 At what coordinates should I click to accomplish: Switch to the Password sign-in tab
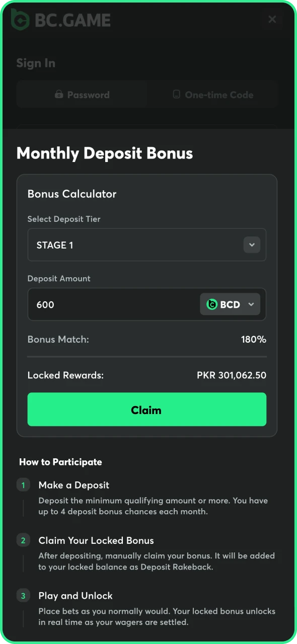coord(82,95)
